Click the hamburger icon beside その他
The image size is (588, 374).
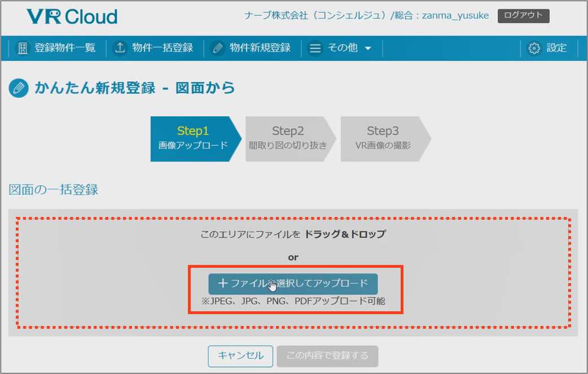(315, 49)
